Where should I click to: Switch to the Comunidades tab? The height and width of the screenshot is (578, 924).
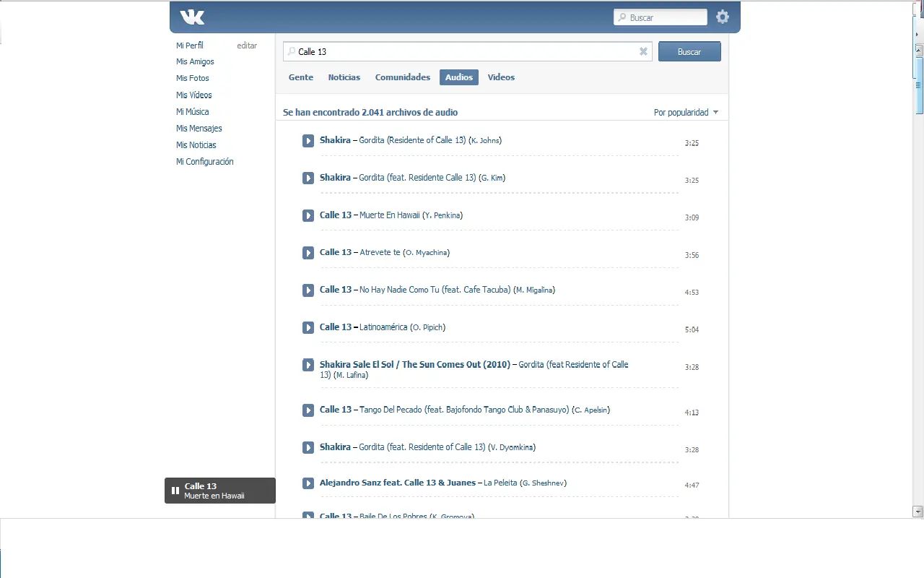[403, 77]
